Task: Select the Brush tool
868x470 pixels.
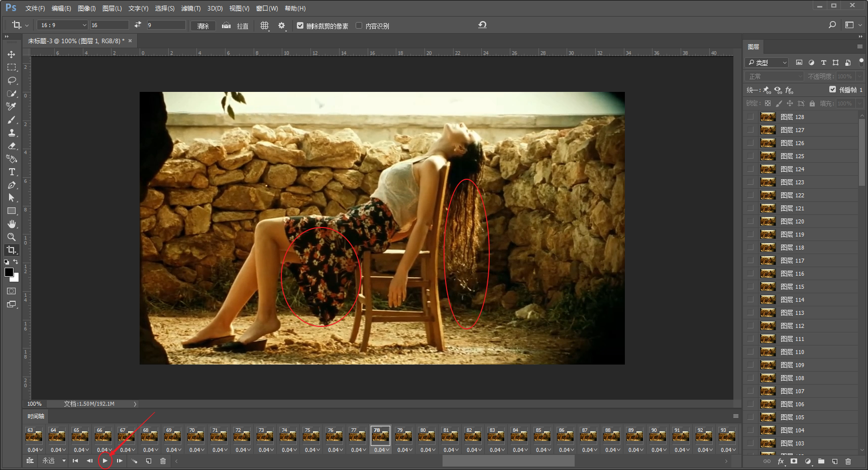Action: [12, 120]
